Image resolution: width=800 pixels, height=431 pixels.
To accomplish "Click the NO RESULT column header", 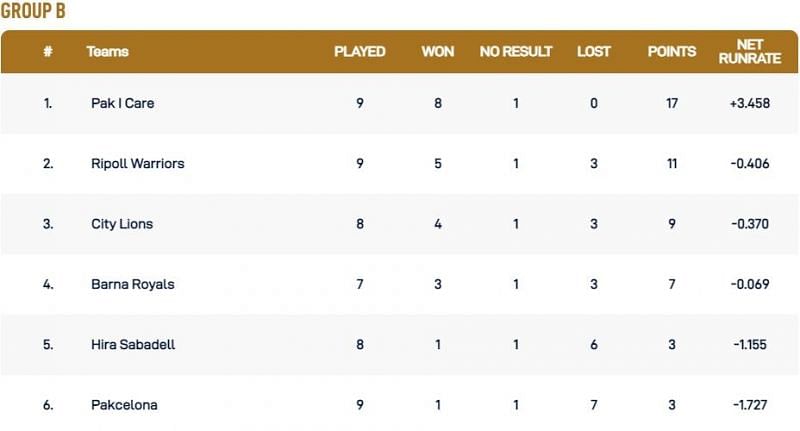I will 515,51.
